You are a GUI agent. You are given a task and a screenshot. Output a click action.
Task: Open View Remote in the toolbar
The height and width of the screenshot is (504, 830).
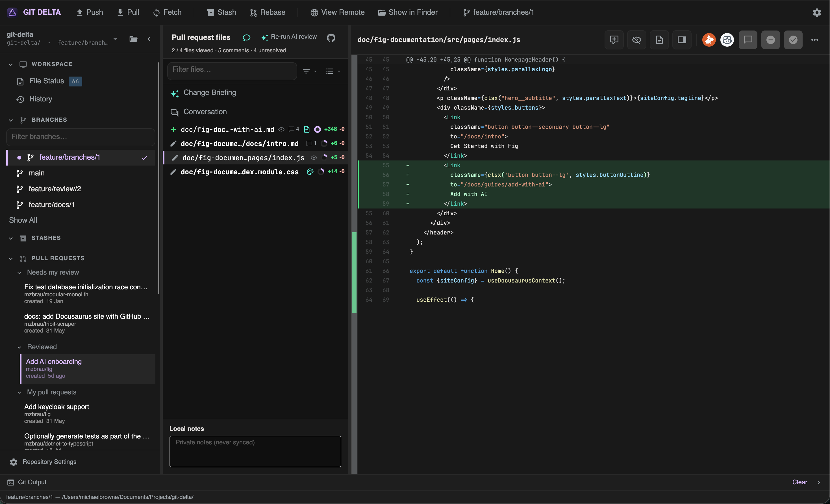[x=337, y=12]
